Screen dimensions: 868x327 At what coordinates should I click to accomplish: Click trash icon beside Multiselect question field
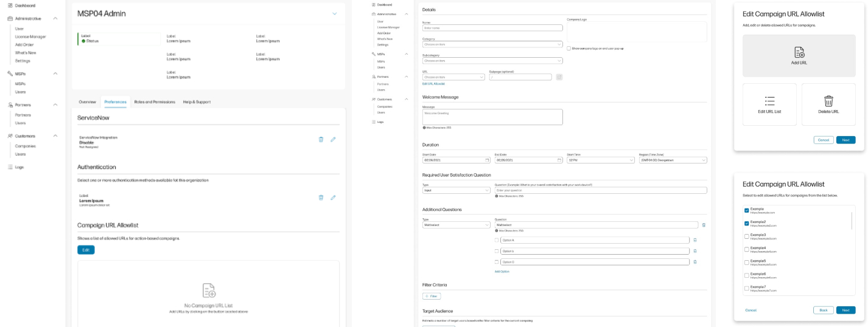(704, 225)
